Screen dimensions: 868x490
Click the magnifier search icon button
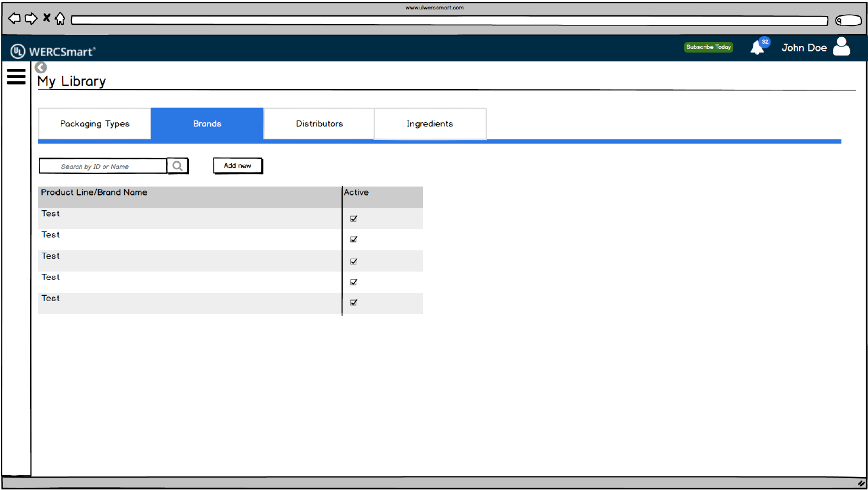point(177,166)
